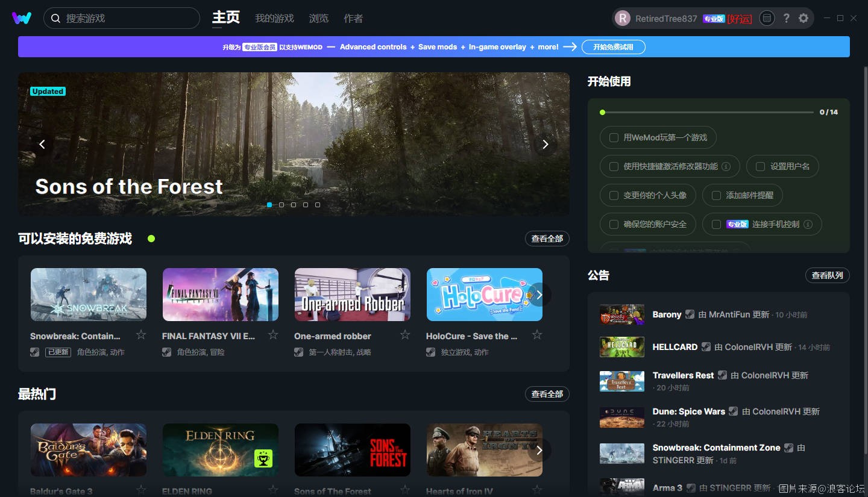The width and height of the screenshot is (868, 497).
Task: Click the 0/14 progress bar
Action: click(x=706, y=112)
